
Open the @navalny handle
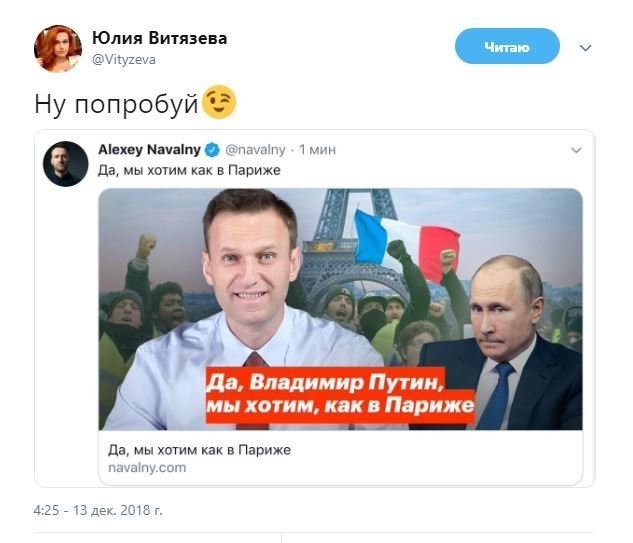coord(255,150)
